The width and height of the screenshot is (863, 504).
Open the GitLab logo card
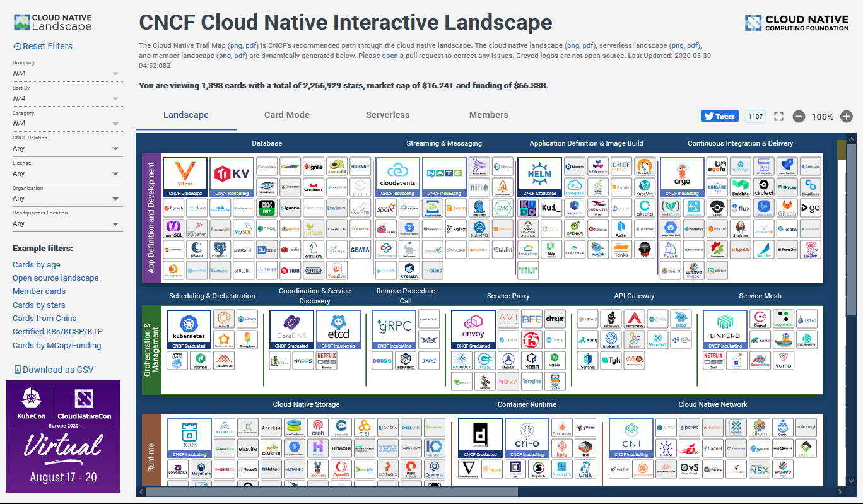(787, 208)
